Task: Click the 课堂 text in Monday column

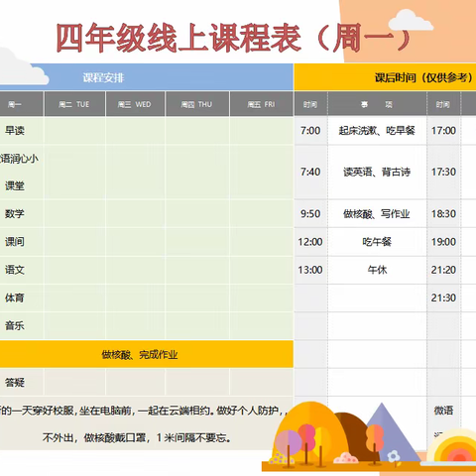Action: click(15, 185)
